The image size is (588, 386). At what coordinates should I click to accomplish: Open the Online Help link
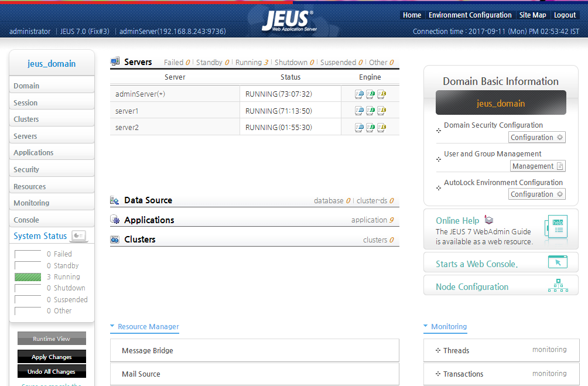(x=457, y=221)
